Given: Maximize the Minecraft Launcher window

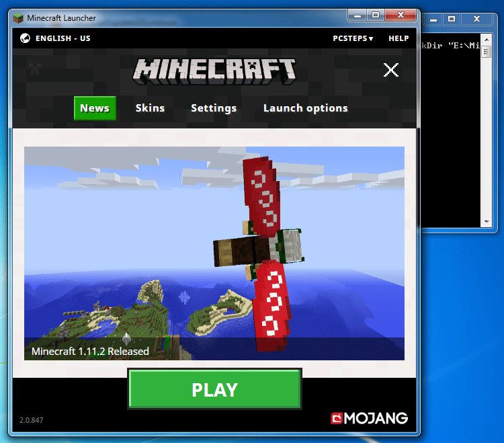Looking at the screenshot, I should [x=376, y=15].
